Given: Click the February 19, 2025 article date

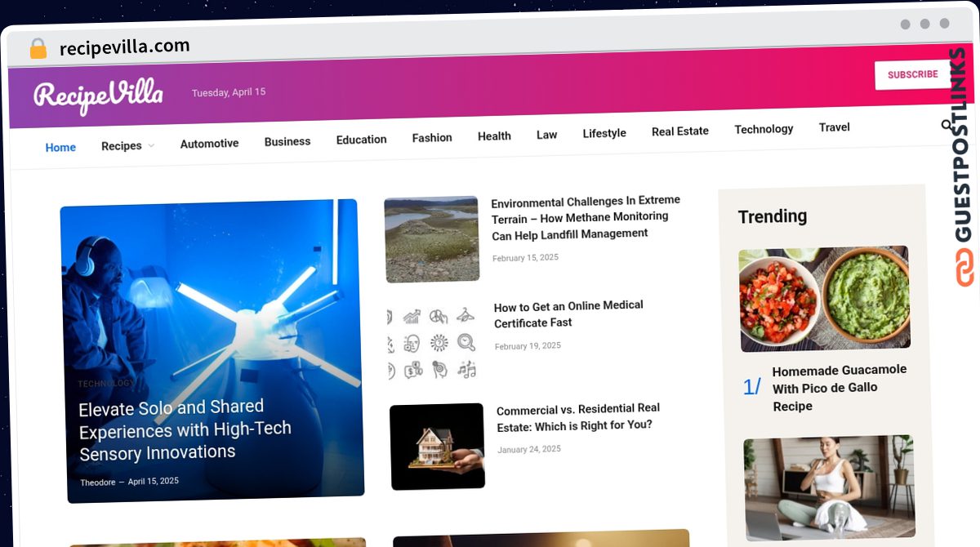Looking at the screenshot, I should click(x=528, y=346).
